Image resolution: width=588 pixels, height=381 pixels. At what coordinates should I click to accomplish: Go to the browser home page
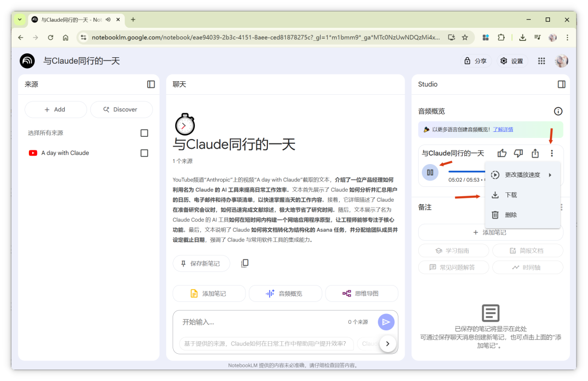point(66,37)
